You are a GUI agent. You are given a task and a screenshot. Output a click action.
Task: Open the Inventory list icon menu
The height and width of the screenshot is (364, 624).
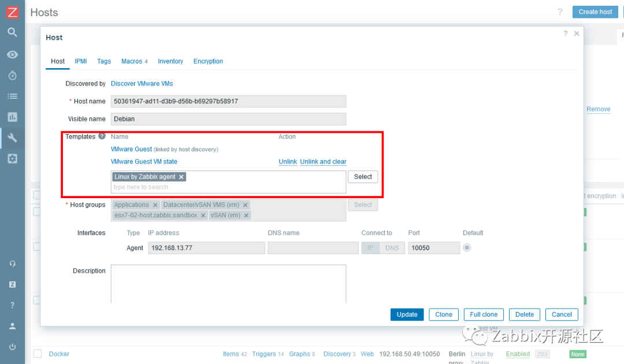click(x=12, y=96)
